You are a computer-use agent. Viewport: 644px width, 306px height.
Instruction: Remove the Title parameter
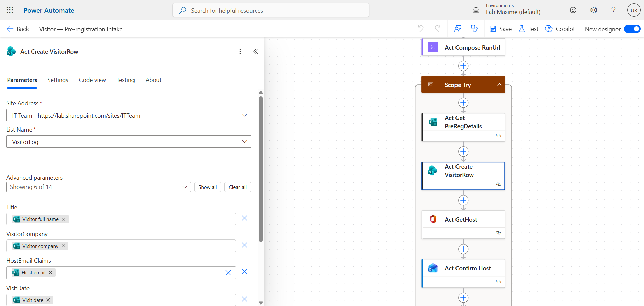click(245, 218)
